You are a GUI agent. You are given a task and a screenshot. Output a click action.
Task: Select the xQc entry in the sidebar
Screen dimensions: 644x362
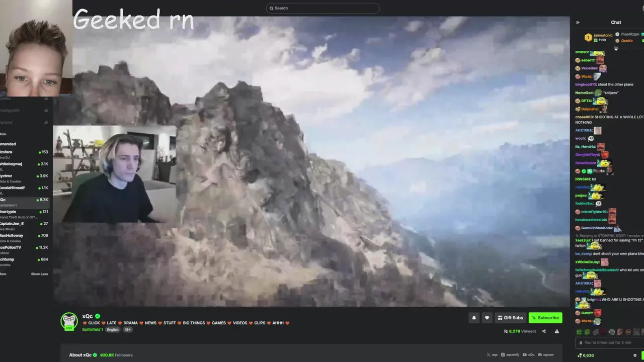tap(24, 202)
